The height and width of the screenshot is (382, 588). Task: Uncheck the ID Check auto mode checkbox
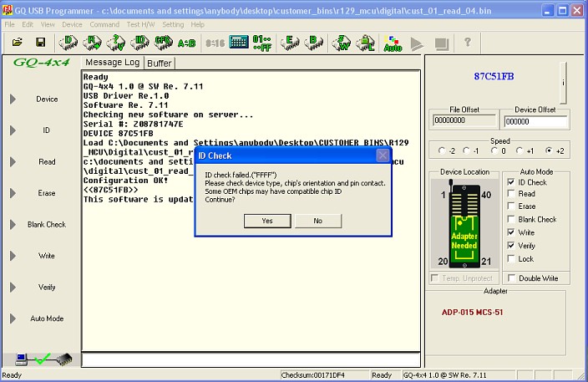pos(511,181)
